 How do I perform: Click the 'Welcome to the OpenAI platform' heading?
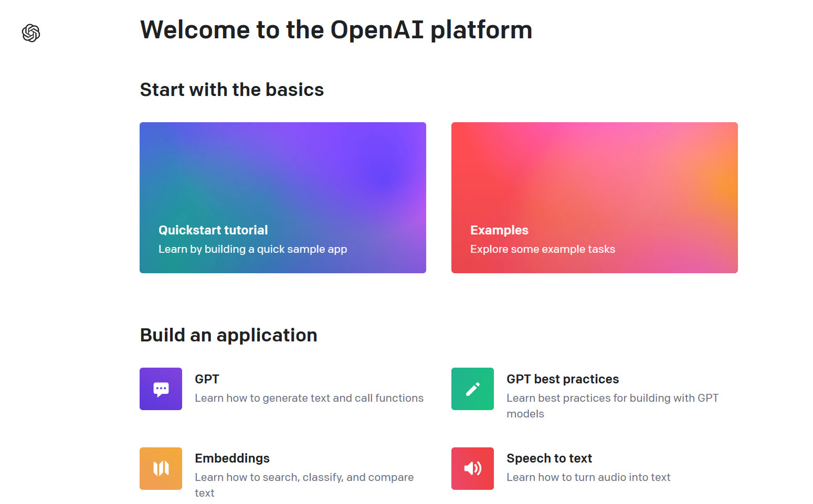click(336, 30)
